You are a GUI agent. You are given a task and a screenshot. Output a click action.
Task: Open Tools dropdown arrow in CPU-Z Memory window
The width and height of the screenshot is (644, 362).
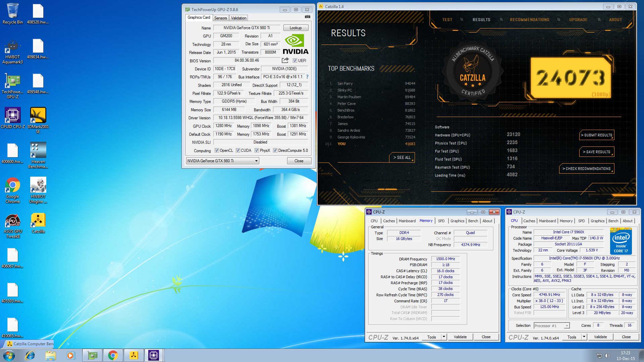point(444,337)
